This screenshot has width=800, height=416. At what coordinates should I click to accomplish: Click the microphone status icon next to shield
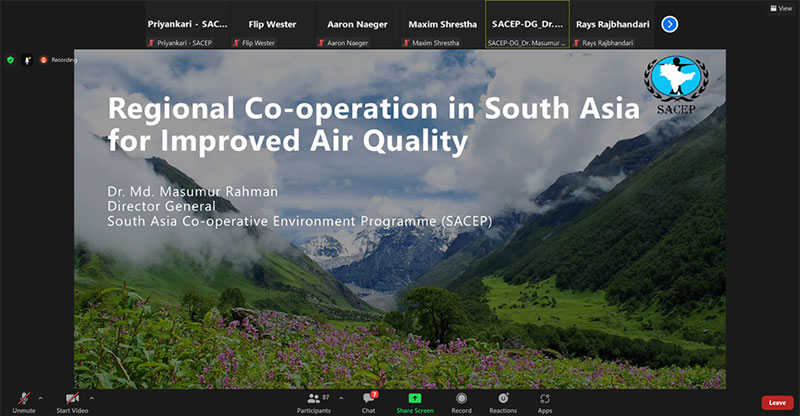tap(28, 60)
